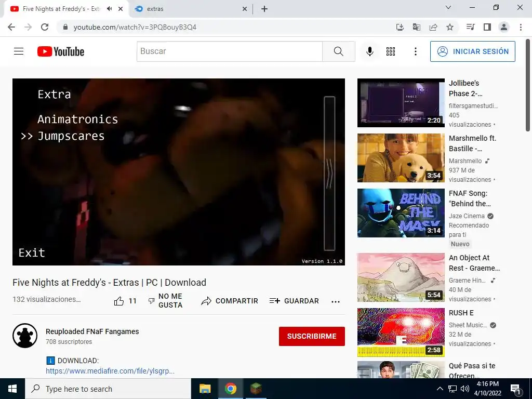Open YouTube settings three-dot menu
The width and height of the screenshot is (532, 399).
point(415,51)
